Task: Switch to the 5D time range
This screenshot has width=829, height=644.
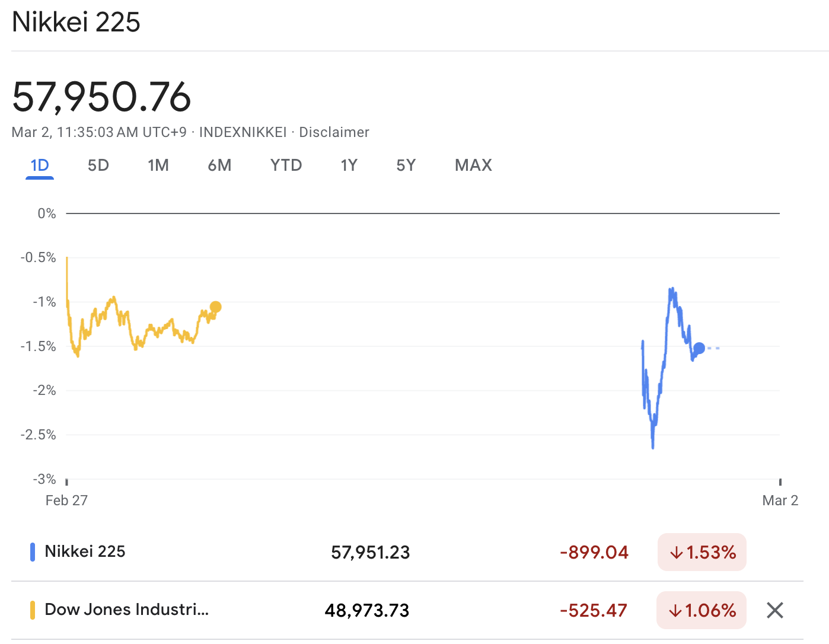Action: pyautogui.click(x=98, y=165)
